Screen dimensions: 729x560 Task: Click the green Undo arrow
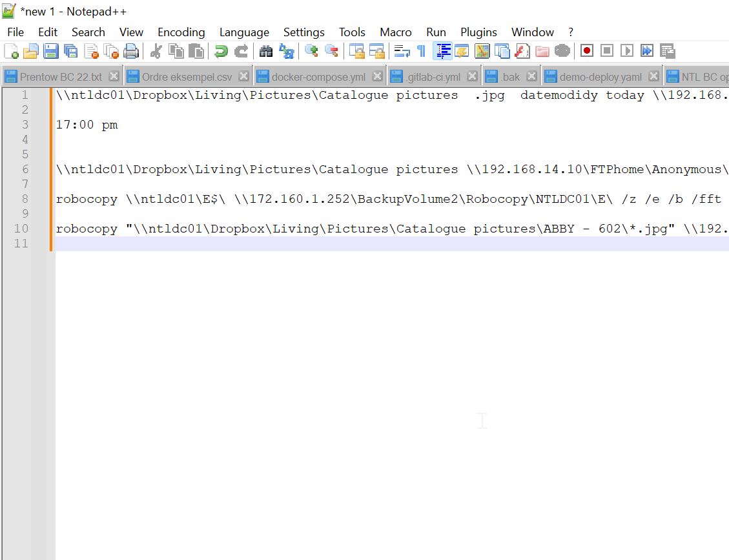tap(221, 51)
